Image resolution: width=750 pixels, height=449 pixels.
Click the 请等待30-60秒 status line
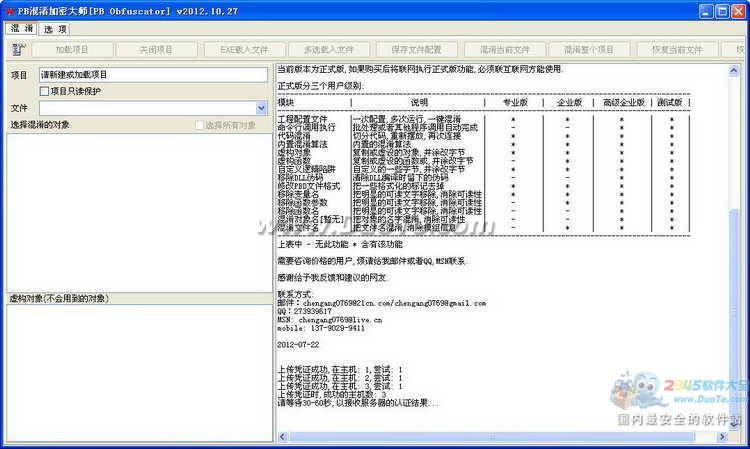358,403
